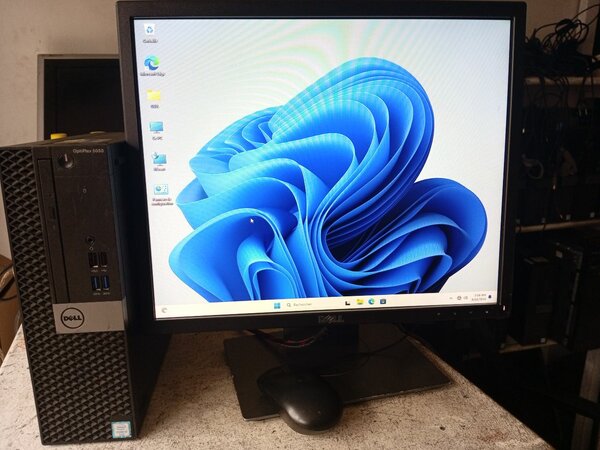Show hidden system tray icons
The image size is (600, 450).
[450, 298]
